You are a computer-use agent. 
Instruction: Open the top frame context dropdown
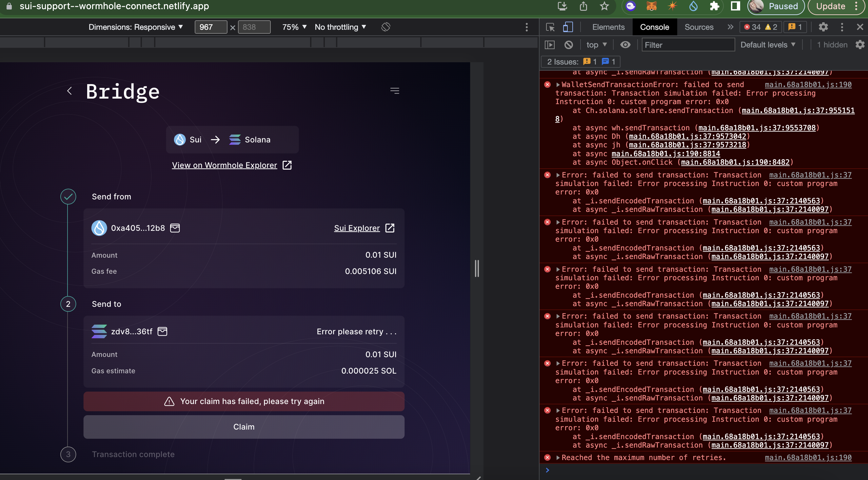point(596,45)
